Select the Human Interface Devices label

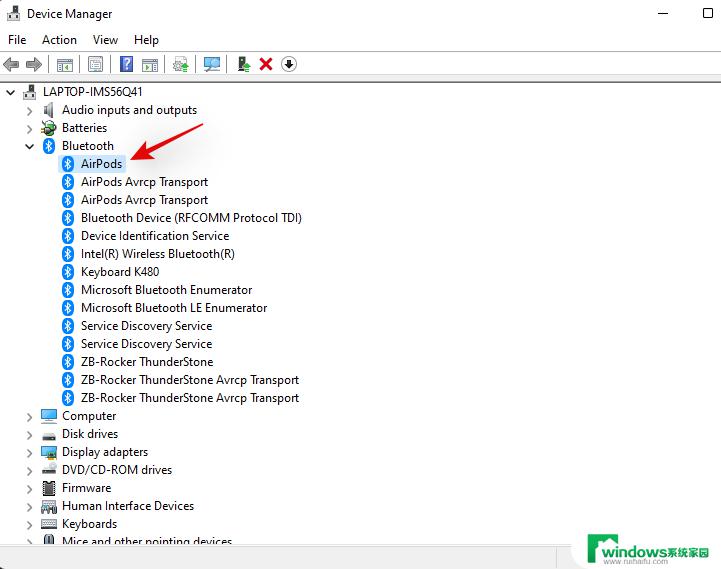pyautogui.click(x=128, y=506)
